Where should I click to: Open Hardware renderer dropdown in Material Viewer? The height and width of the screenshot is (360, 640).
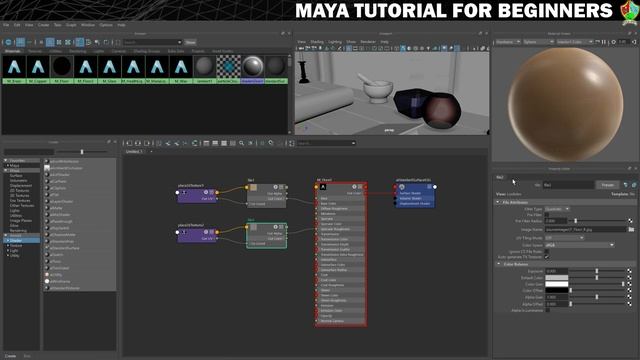(x=508, y=42)
